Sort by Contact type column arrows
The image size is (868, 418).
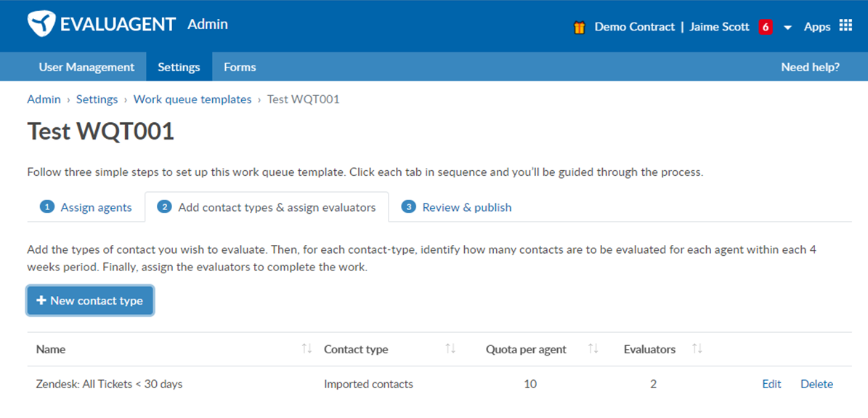pos(450,349)
